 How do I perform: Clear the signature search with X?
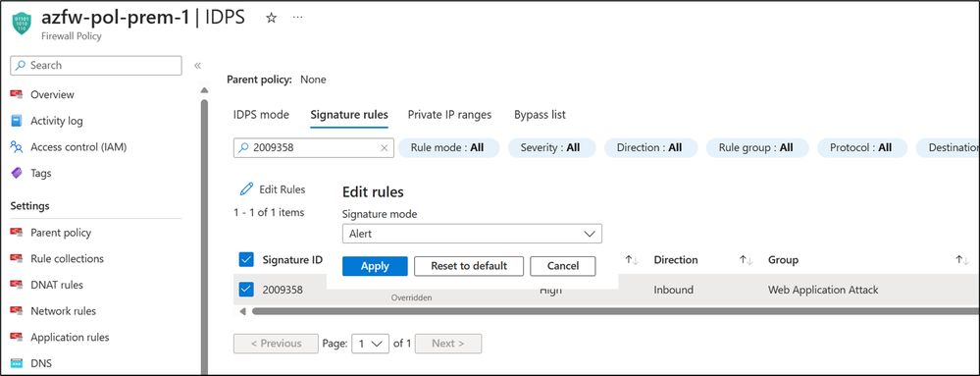point(385,148)
